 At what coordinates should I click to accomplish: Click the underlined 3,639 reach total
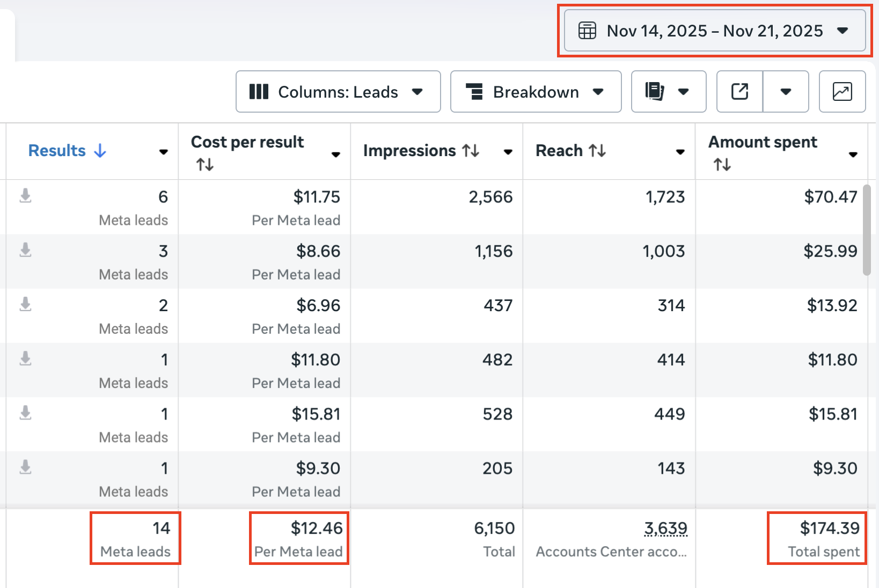[665, 528]
